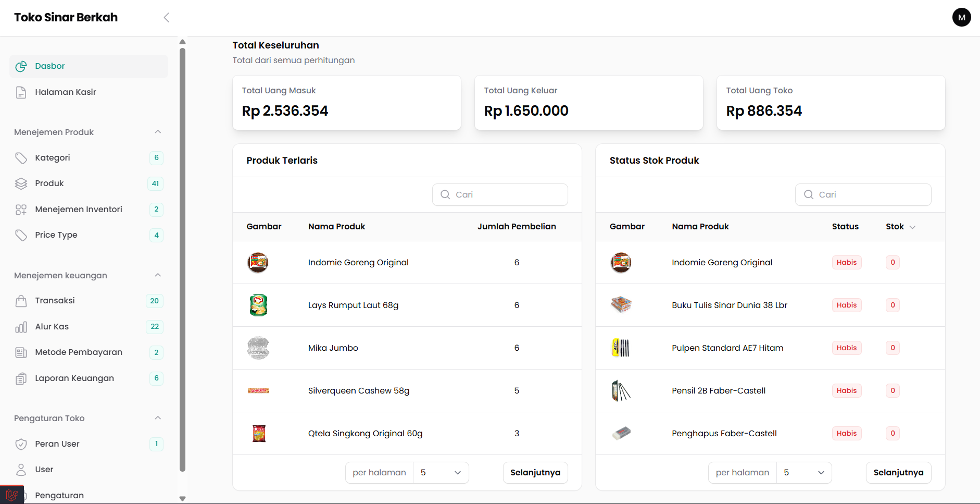This screenshot has height=504, width=980.
Task: Click the Total Uang Keluar card
Action: (589, 103)
